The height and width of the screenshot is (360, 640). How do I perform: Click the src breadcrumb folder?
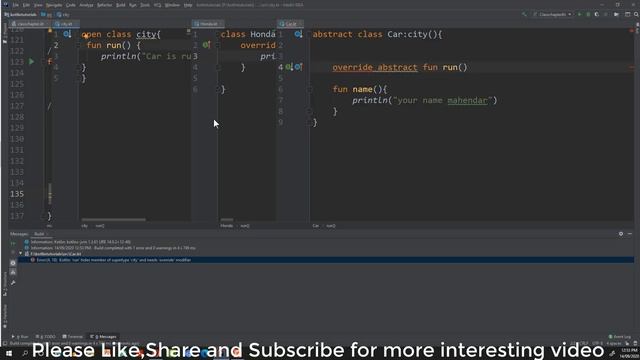pos(47,14)
